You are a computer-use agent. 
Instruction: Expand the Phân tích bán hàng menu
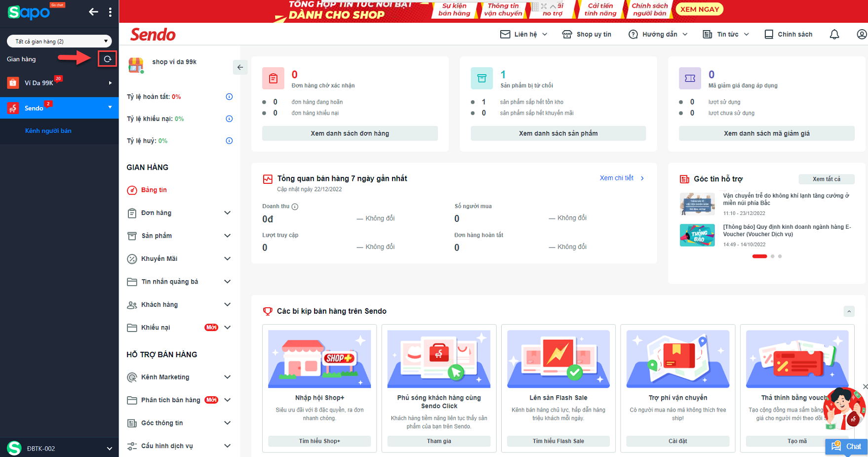(x=227, y=400)
